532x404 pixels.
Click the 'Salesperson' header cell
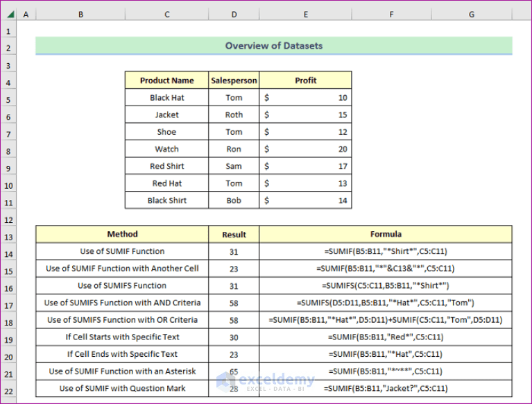click(x=234, y=81)
